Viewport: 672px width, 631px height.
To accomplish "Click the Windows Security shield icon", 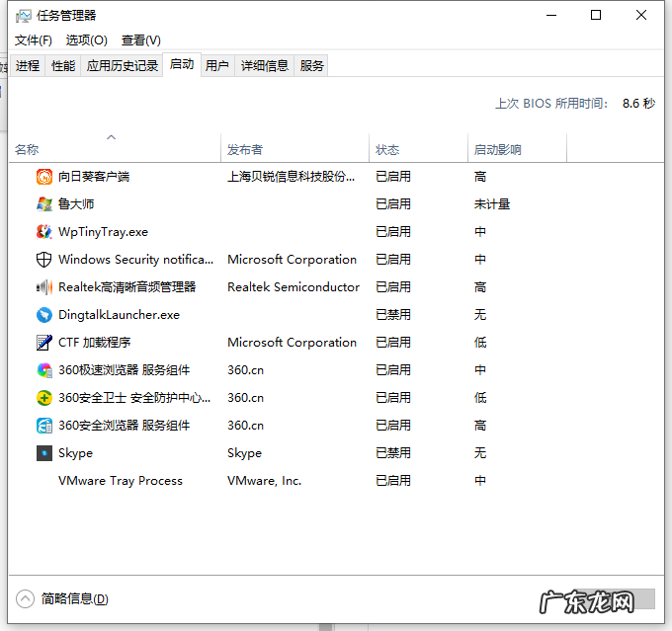I will click(x=44, y=259).
